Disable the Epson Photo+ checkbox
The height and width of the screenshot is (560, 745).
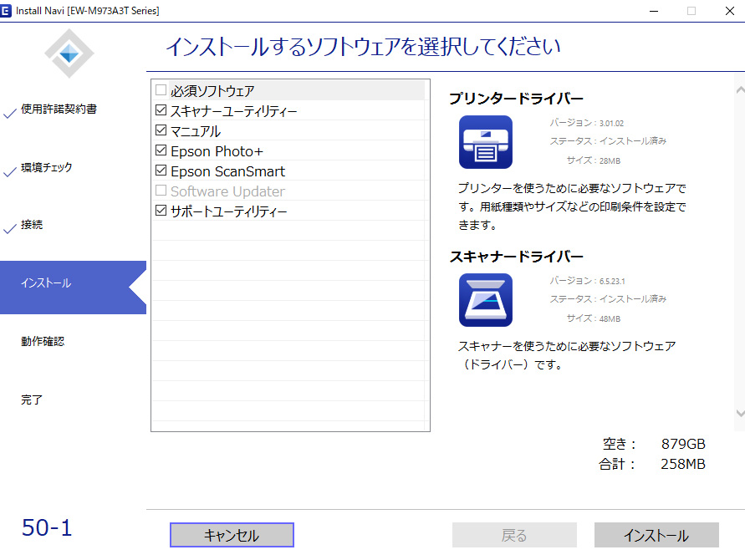click(x=161, y=150)
